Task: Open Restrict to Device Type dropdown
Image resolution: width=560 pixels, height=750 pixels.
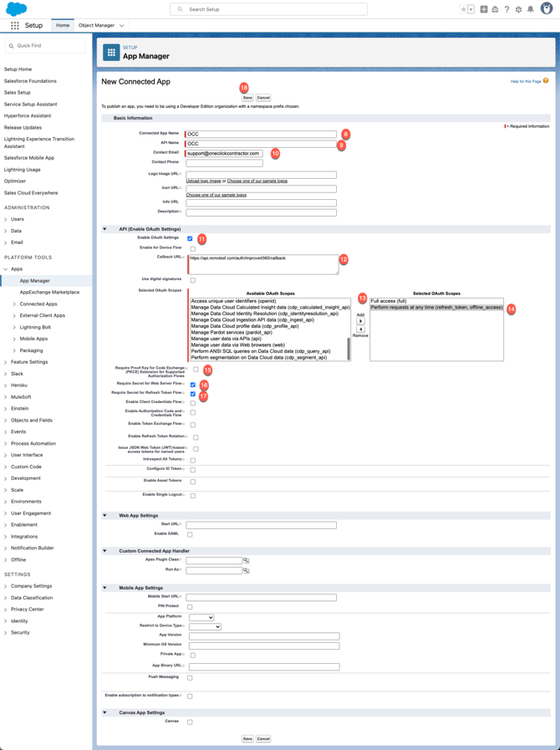Action: (205, 626)
